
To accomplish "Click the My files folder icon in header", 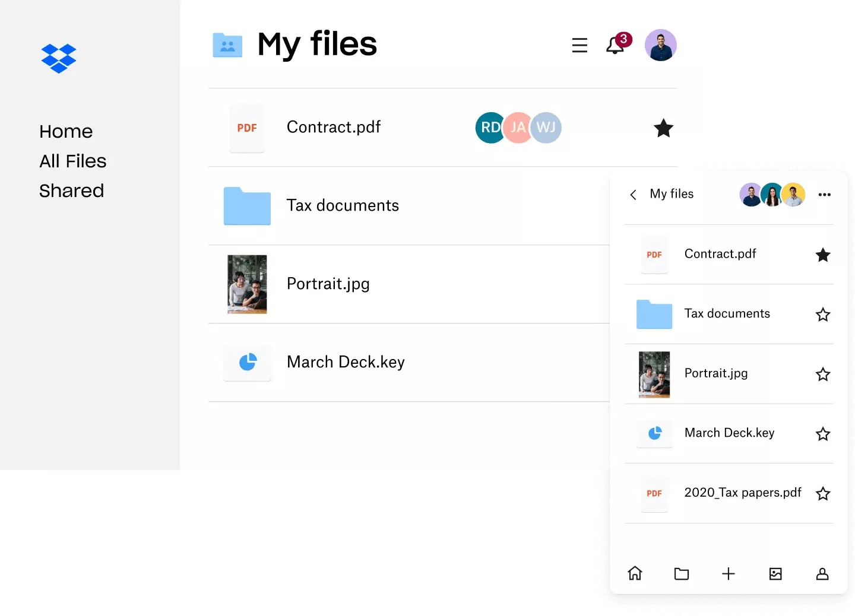I will [227, 45].
